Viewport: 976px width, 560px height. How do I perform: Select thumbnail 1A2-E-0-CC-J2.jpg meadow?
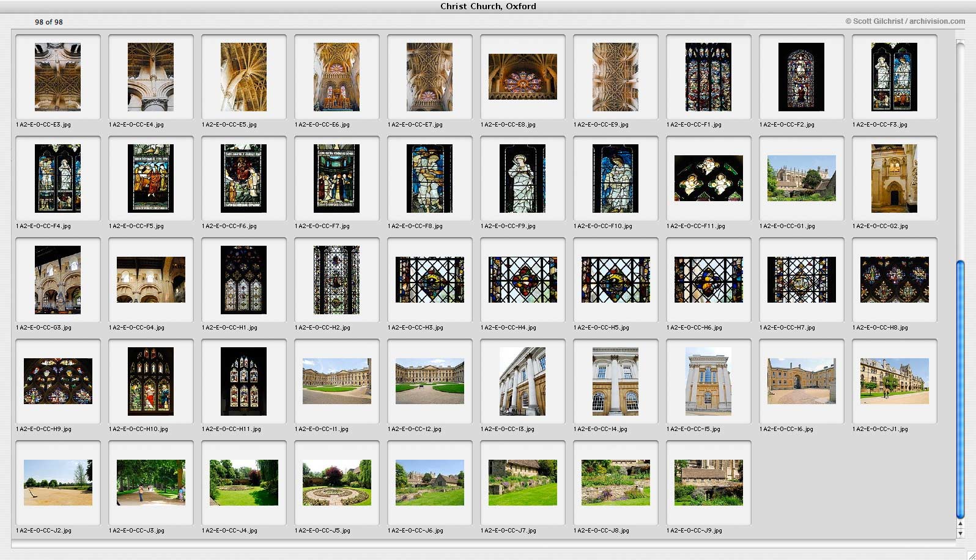click(58, 483)
